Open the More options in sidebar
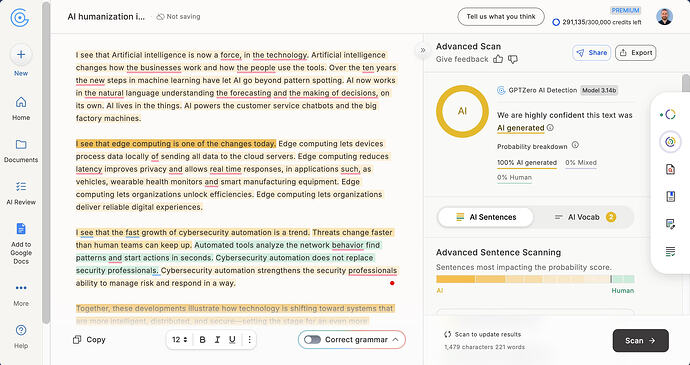Screen dimensions: 690x365 click(x=21, y=294)
